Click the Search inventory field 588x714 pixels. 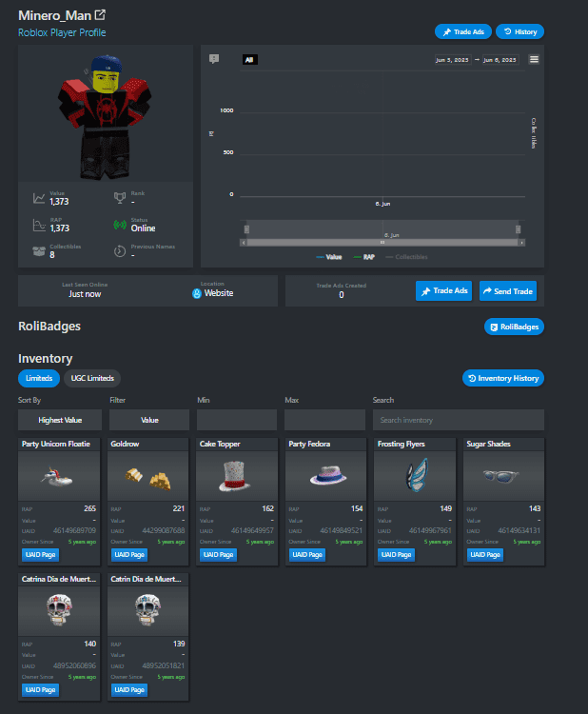click(x=459, y=420)
